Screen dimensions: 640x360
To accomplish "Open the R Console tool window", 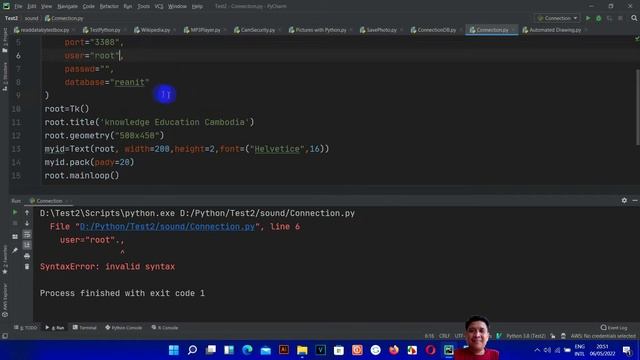I will click(x=165, y=327).
